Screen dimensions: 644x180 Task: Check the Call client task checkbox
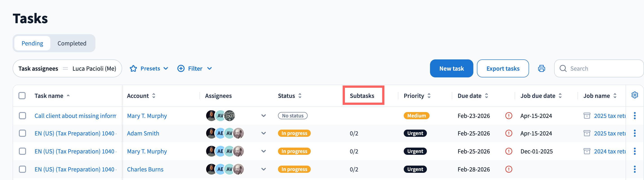pos(22,116)
